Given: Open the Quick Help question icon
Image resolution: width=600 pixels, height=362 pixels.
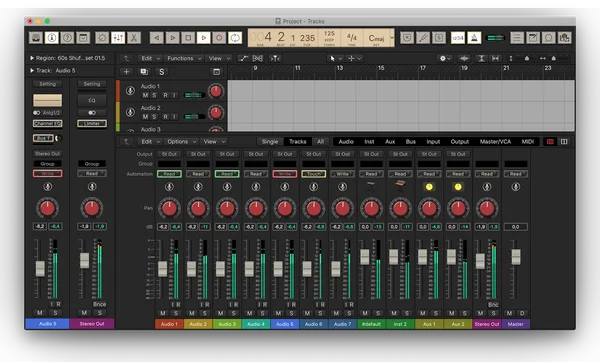Looking at the screenshot, I should 67,38.
